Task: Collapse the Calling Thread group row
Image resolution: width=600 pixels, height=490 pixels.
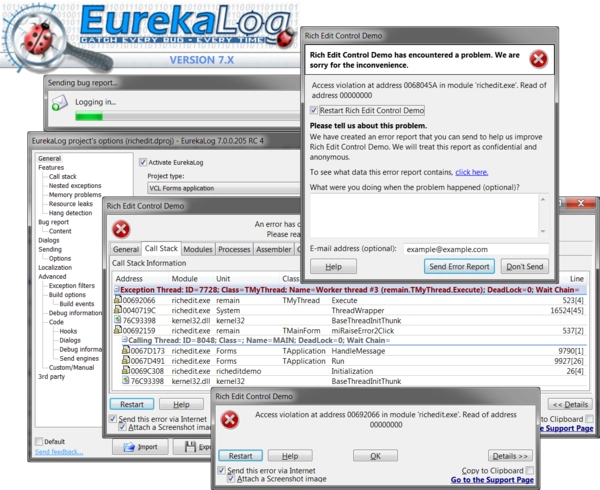Action: pos(124,340)
